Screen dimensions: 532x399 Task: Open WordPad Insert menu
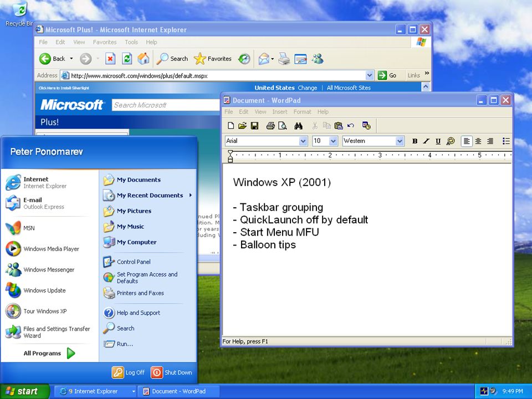tap(279, 111)
